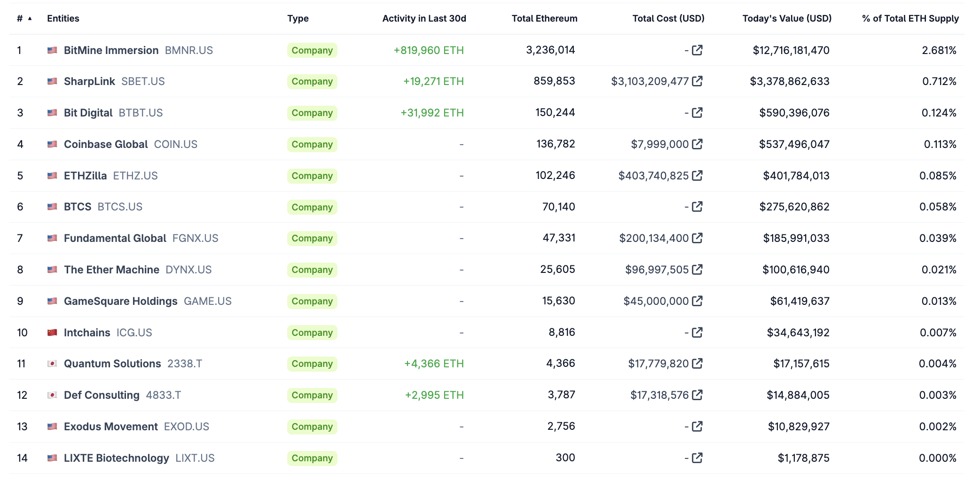The height and width of the screenshot is (481, 980).
Task: Click the China flag icon beside Intchains
Action: (52, 333)
